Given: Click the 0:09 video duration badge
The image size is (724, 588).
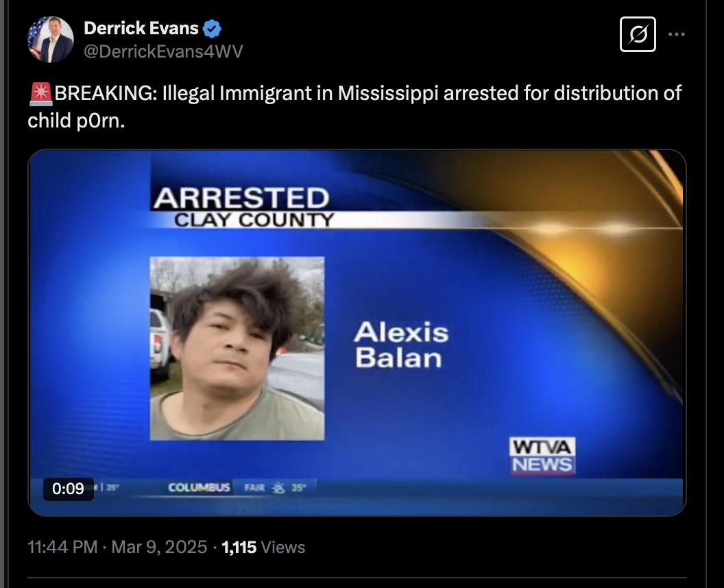Looking at the screenshot, I should tap(69, 489).
